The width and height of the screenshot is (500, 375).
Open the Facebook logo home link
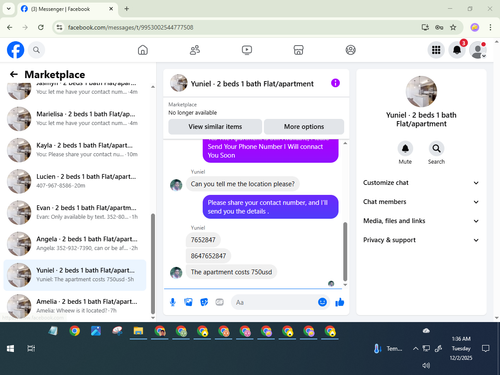[x=15, y=50]
